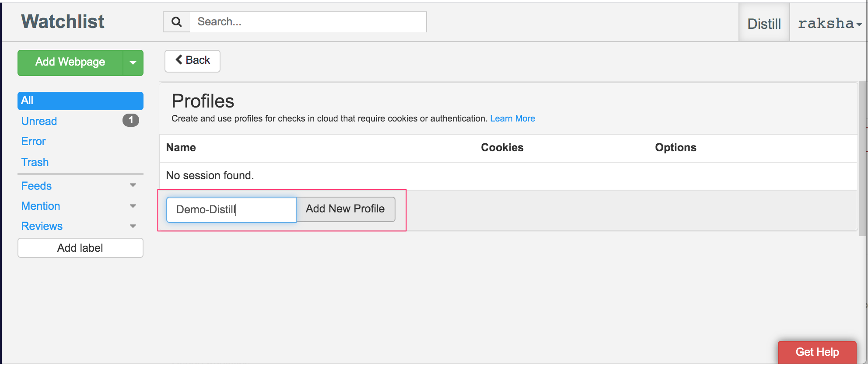Open the Error list

(x=34, y=141)
